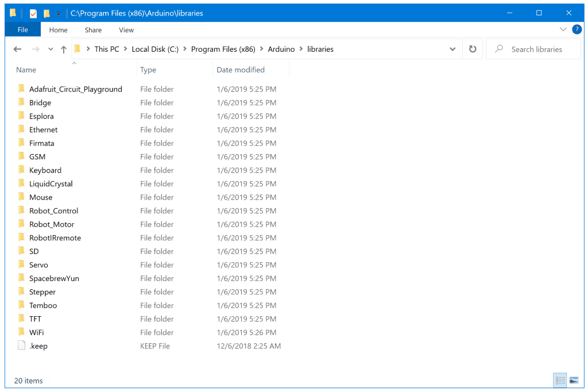Select the Esplora folder icon
This screenshot has width=588, height=392.
(21, 116)
